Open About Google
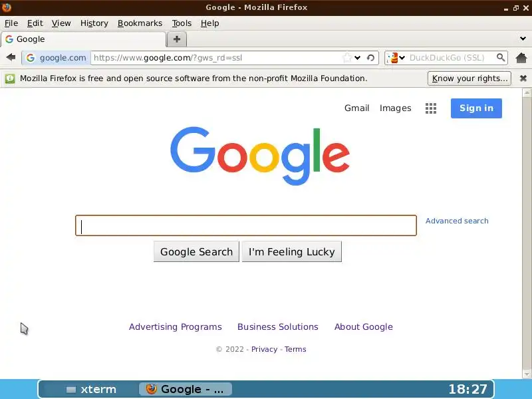 tap(364, 327)
